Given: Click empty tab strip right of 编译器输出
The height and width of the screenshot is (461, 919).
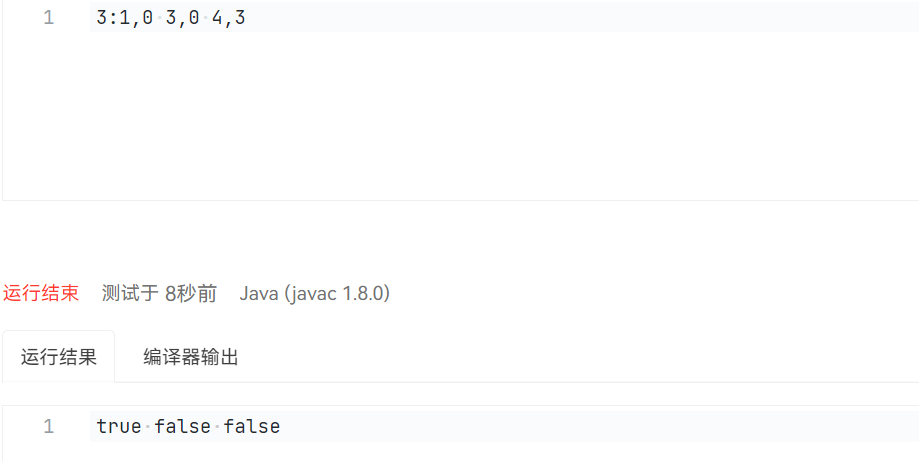Looking at the screenshot, I should (x=580, y=357).
